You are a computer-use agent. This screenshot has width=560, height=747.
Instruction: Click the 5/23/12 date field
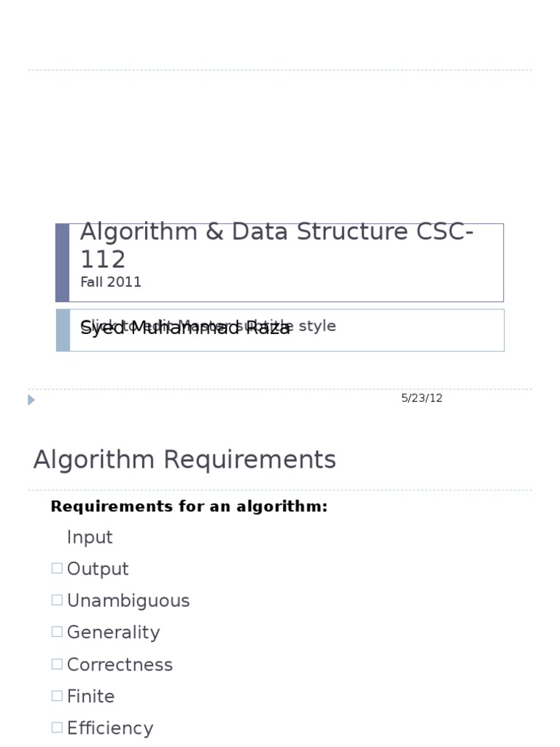tap(422, 398)
